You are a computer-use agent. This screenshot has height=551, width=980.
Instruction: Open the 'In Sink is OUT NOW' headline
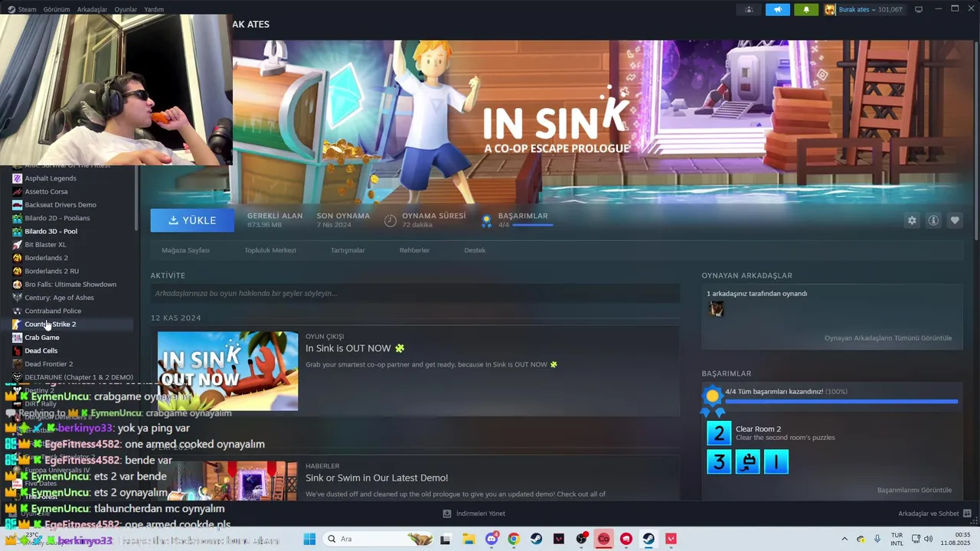pyautogui.click(x=354, y=348)
